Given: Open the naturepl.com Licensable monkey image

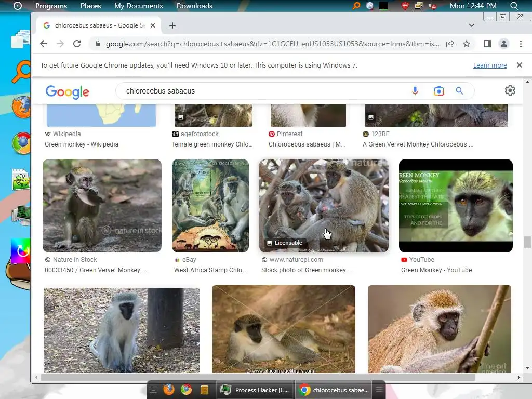Looking at the screenshot, I should pos(324,206).
